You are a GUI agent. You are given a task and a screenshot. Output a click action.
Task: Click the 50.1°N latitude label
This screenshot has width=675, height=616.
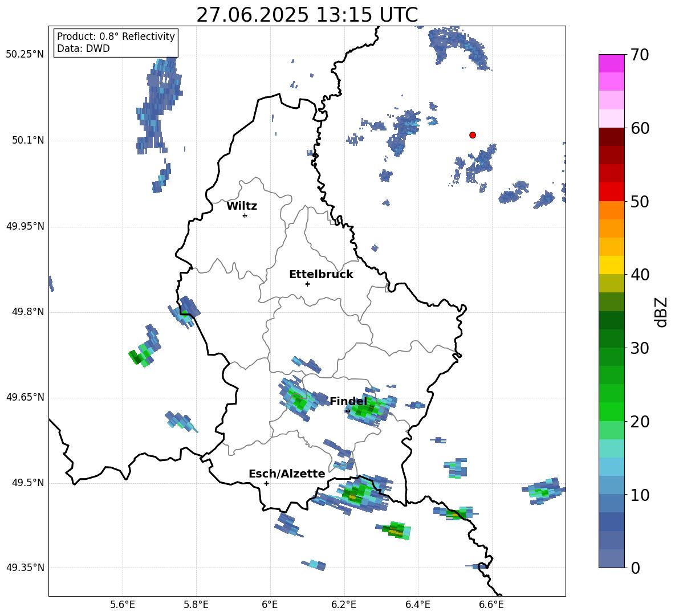pos(28,140)
